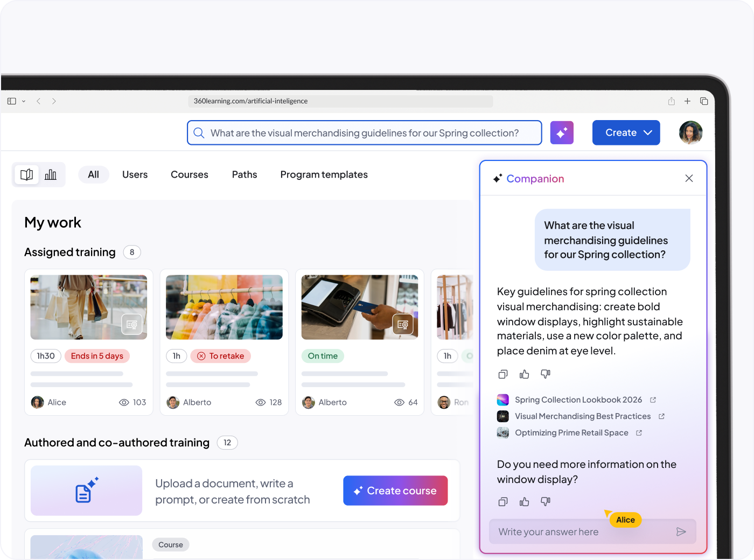The height and width of the screenshot is (560, 754).
Task: Select the Program templates tab
Action: [324, 174]
